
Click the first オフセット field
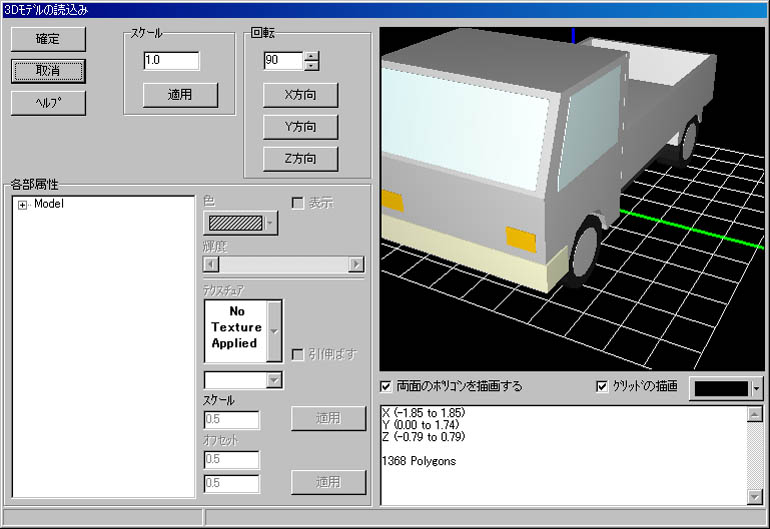231,460
